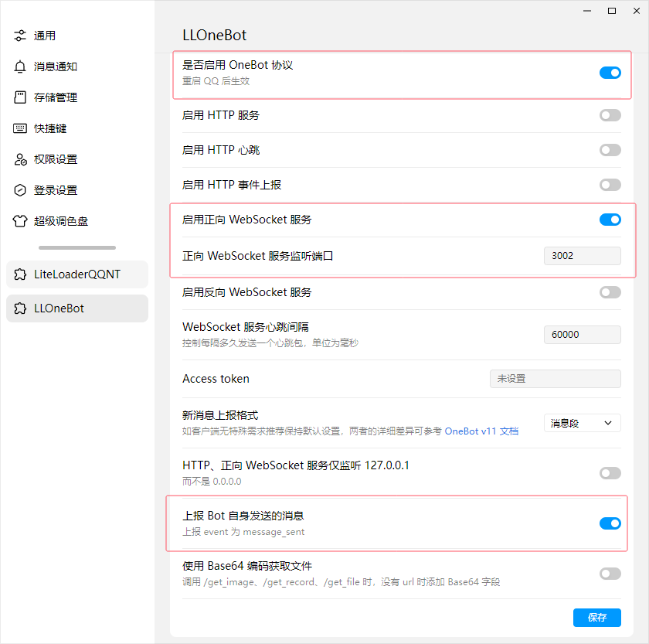Click the 超级调色盘 shirt icon
This screenshot has height=644, width=649.
[20, 221]
